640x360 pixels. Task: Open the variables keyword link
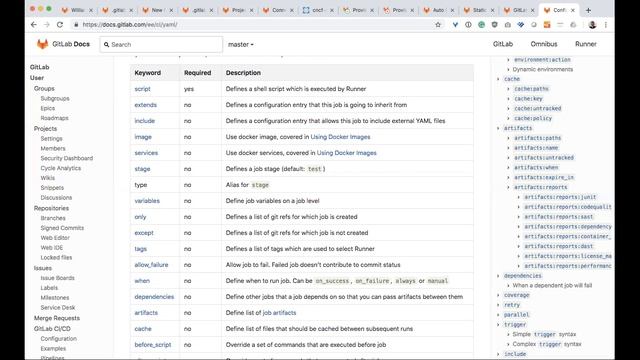[x=147, y=201]
